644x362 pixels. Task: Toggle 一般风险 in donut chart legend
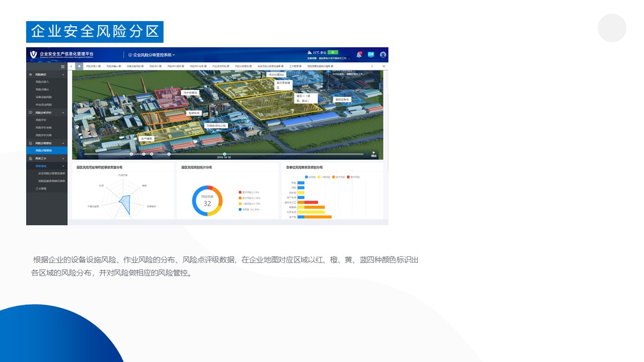pos(250,204)
